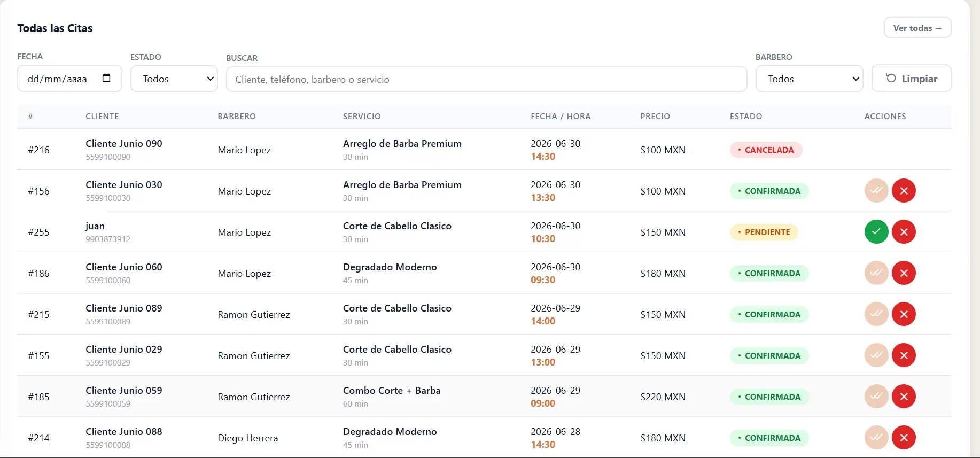Complete appointment #214 check icon

click(876, 438)
